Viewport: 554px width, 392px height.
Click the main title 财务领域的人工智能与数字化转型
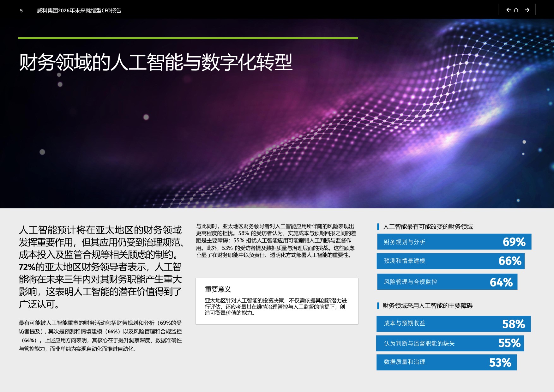click(x=156, y=62)
